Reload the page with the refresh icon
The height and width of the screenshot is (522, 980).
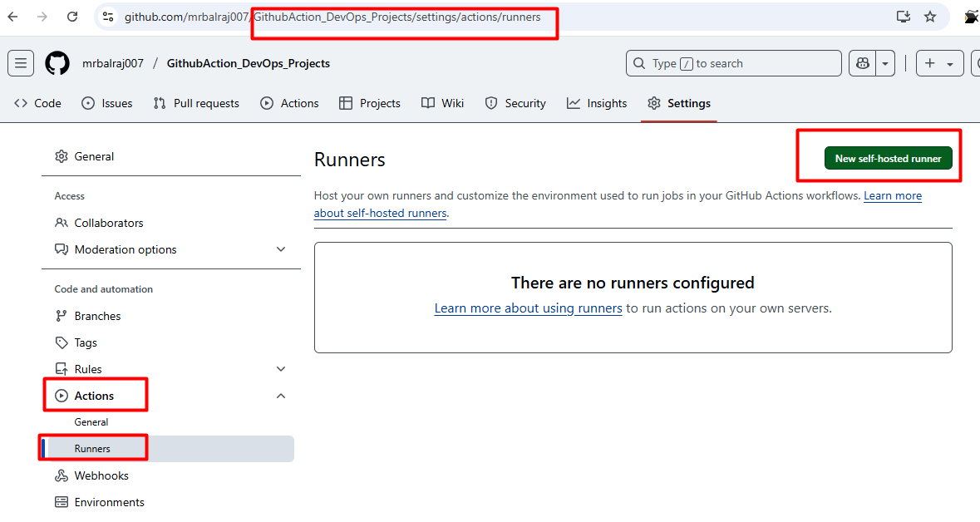(x=72, y=17)
